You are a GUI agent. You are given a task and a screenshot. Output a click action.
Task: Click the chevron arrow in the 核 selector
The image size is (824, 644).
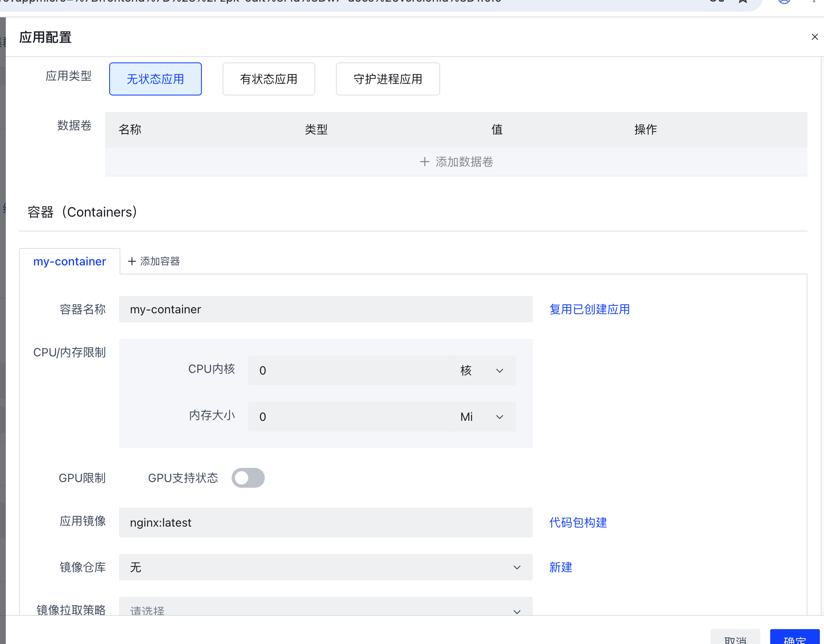pos(500,371)
